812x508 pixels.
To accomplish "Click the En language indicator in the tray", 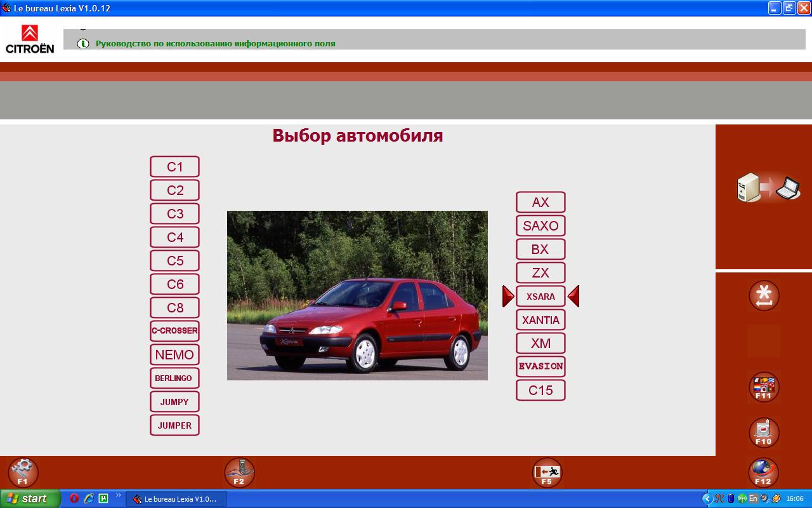I will [753, 498].
